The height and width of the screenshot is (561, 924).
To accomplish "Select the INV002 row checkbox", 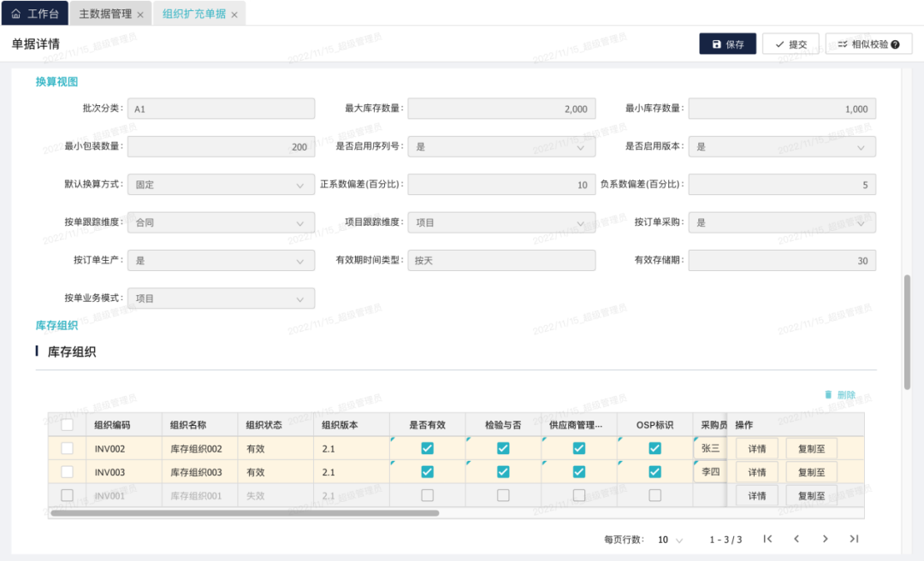I will coord(67,447).
